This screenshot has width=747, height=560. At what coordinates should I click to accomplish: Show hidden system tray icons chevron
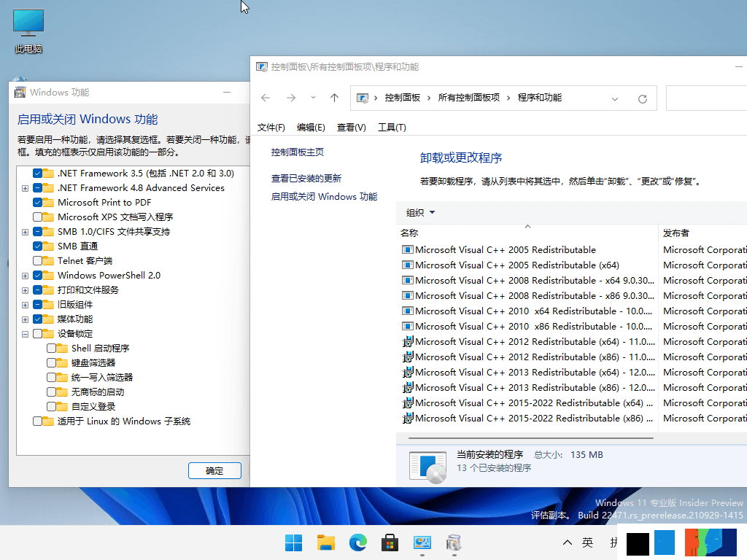(567, 542)
